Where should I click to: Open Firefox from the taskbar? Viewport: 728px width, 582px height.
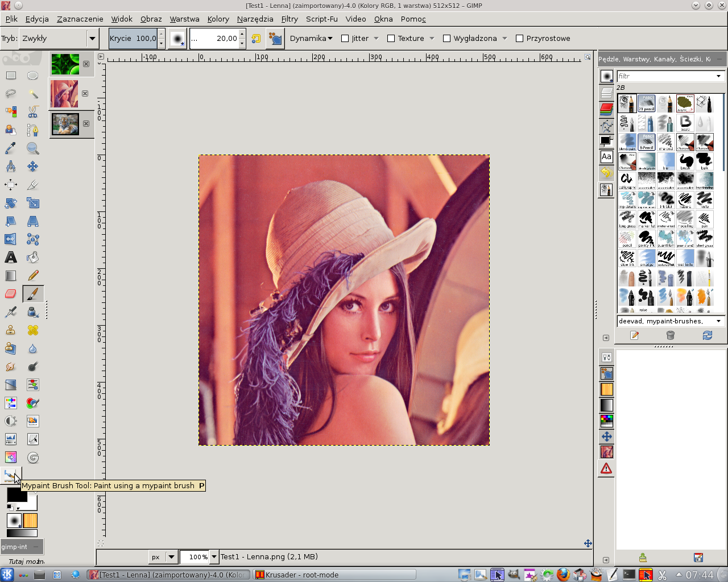(563, 575)
